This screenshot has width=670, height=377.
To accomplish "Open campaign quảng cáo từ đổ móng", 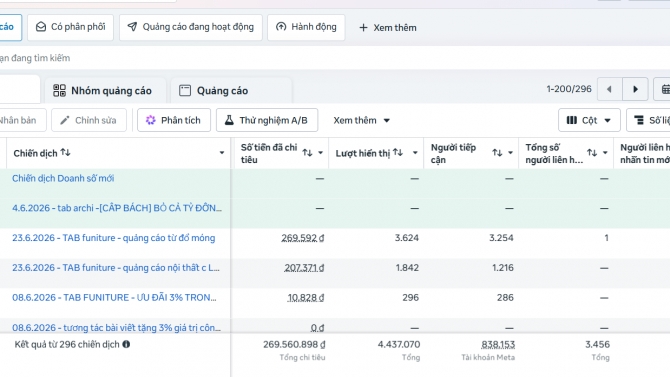I will pyautogui.click(x=114, y=238).
